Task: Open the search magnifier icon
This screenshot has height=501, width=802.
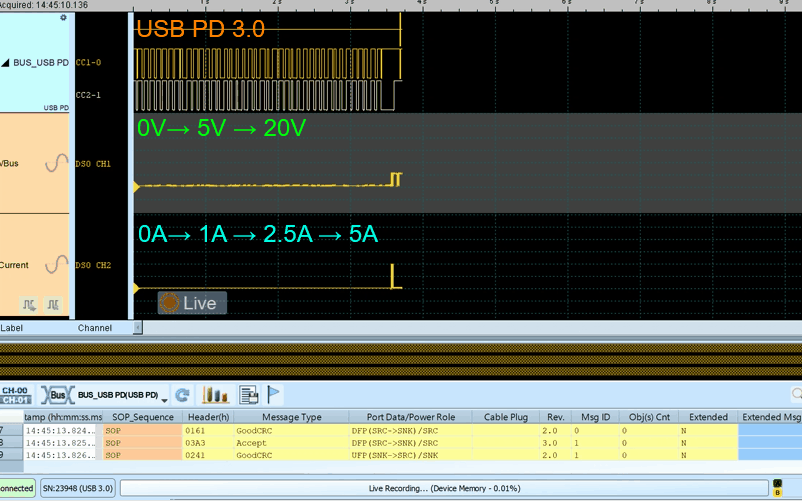Action: click(796, 395)
